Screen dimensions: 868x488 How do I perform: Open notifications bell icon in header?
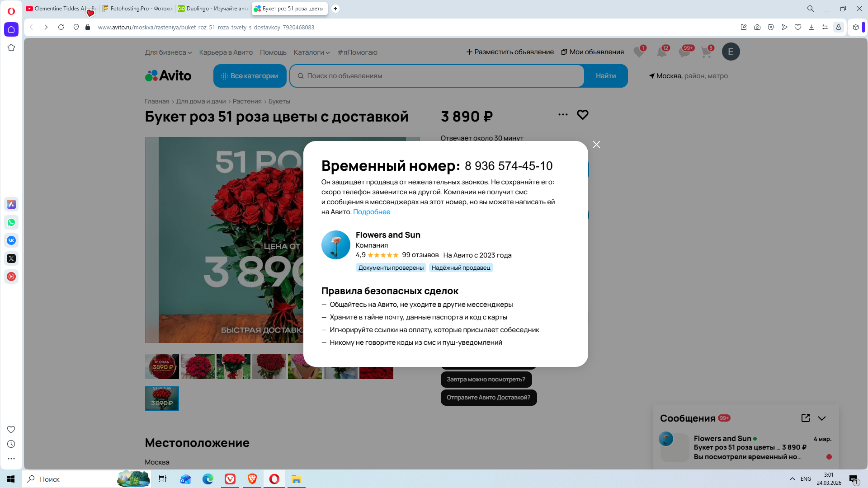tap(661, 52)
